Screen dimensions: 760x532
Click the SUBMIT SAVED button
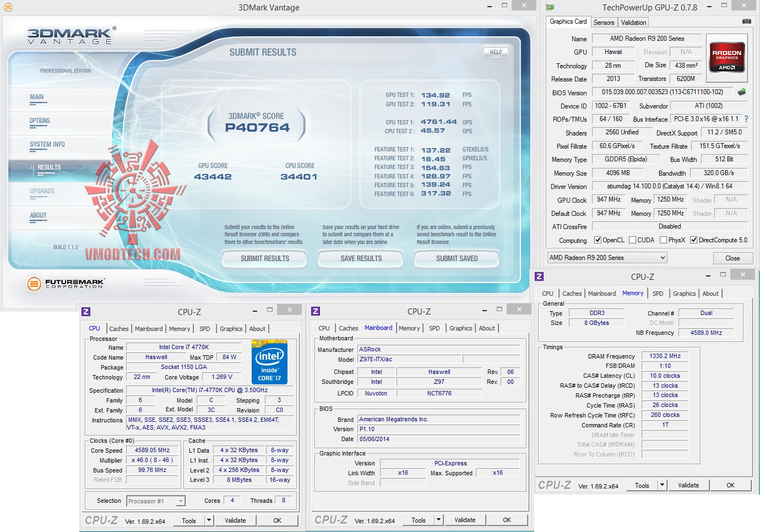pyautogui.click(x=457, y=258)
